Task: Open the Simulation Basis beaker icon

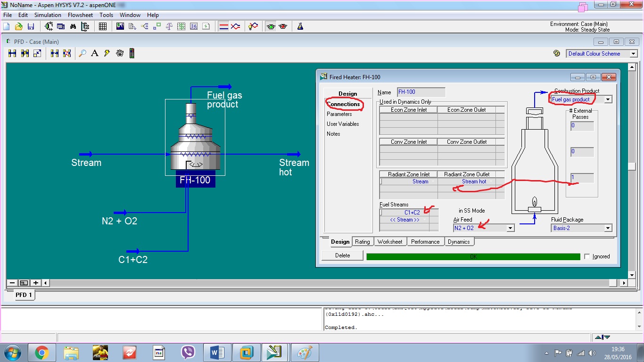Action: pos(300,26)
